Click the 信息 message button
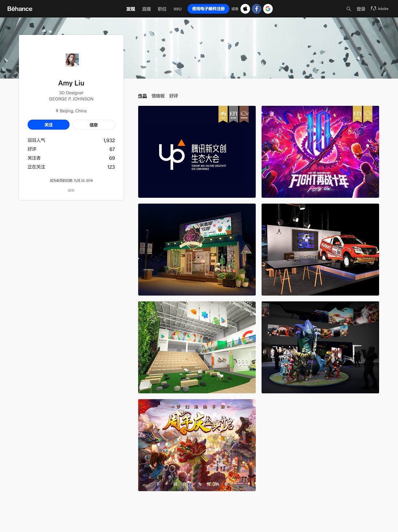The height and width of the screenshot is (532, 398). click(93, 125)
